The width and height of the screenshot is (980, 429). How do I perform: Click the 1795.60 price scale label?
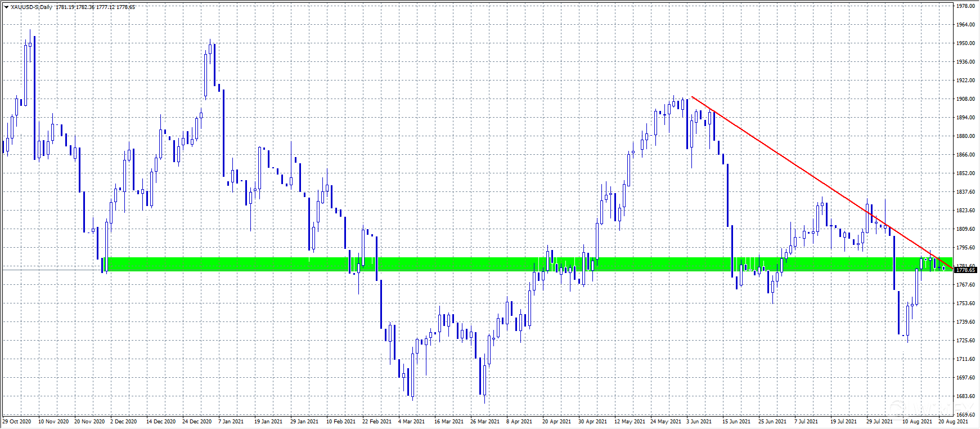pos(965,248)
